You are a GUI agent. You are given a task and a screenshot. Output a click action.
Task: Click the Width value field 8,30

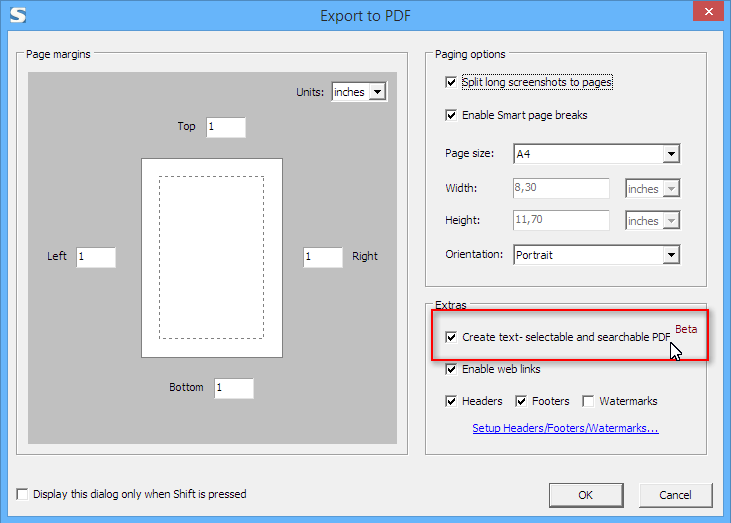[561, 188]
